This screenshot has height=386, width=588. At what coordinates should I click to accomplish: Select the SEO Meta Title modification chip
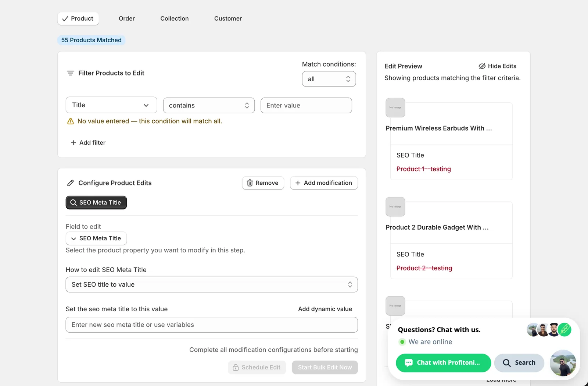tap(96, 203)
